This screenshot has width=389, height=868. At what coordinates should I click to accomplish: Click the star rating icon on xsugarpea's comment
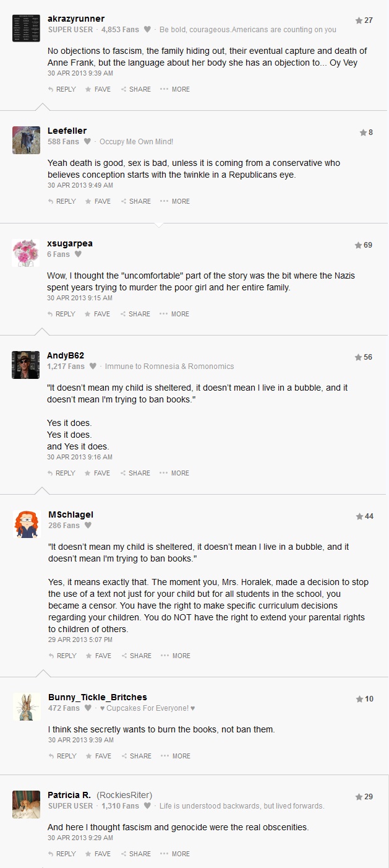point(358,245)
